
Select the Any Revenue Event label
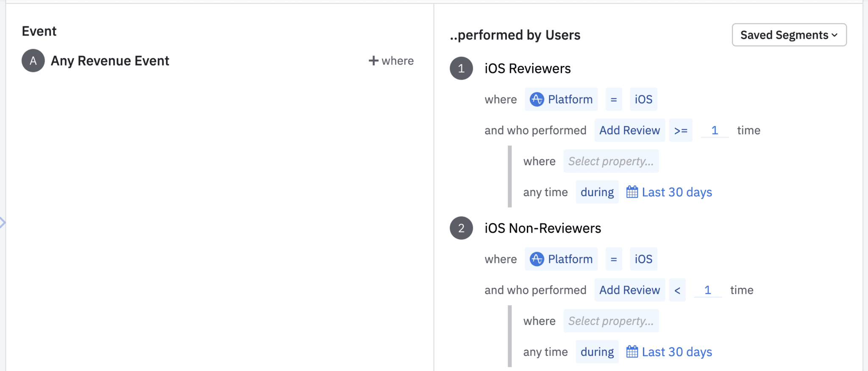coord(110,61)
